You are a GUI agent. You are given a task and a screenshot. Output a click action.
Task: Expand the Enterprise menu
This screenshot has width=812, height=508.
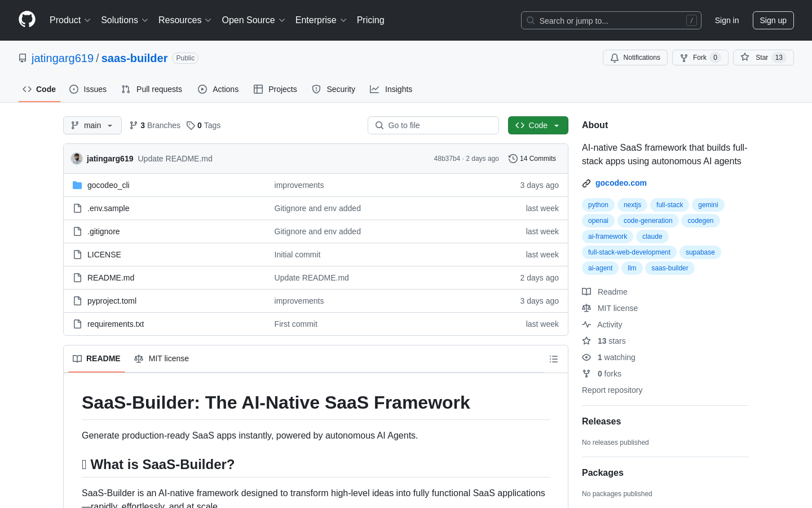coord(321,20)
